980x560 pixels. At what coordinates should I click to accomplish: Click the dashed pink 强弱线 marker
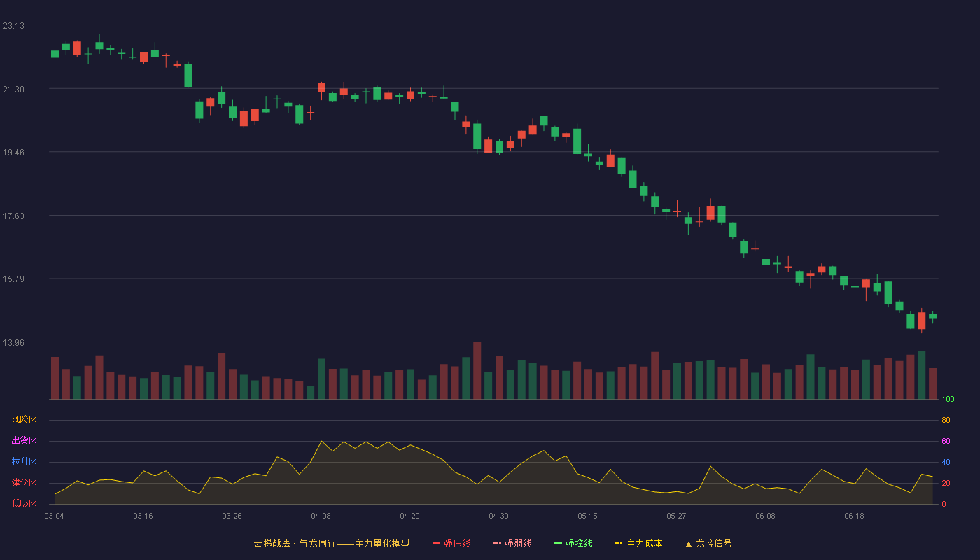[497, 543]
